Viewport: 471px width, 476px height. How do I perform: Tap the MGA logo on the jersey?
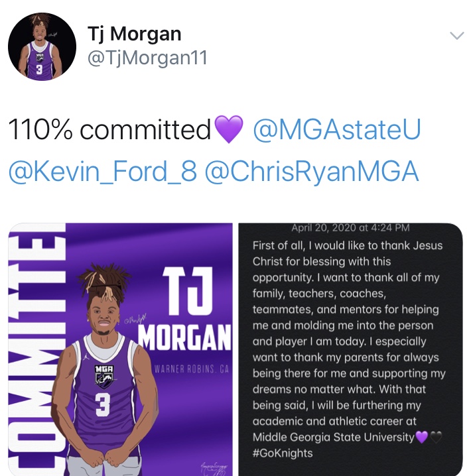coord(104,376)
